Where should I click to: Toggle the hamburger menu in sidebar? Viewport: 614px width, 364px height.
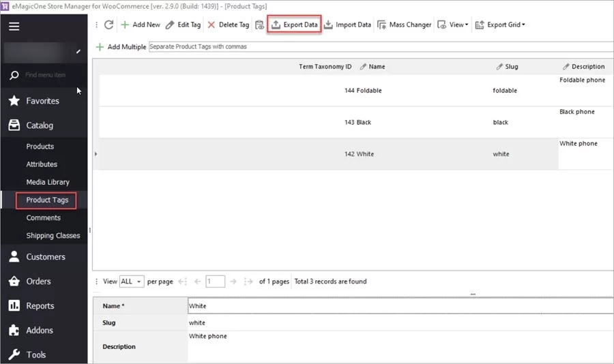[x=14, y=27]
